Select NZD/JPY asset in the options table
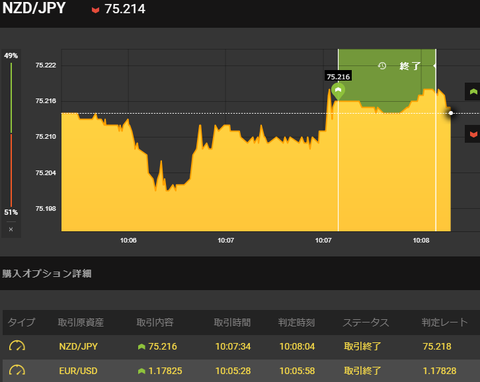The width and height of the screenshot is (480, 382). (x=78, y=346)
